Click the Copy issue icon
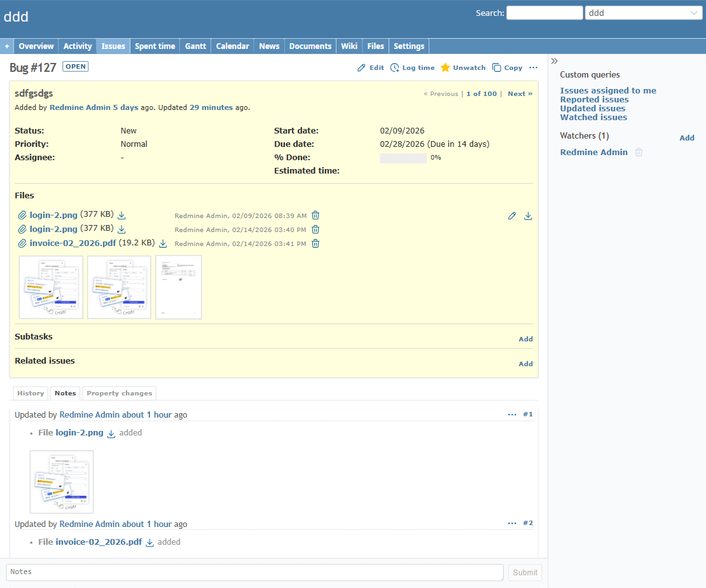Image resolution: width=706 pixels, height=588 pixels. click(497, 67)
